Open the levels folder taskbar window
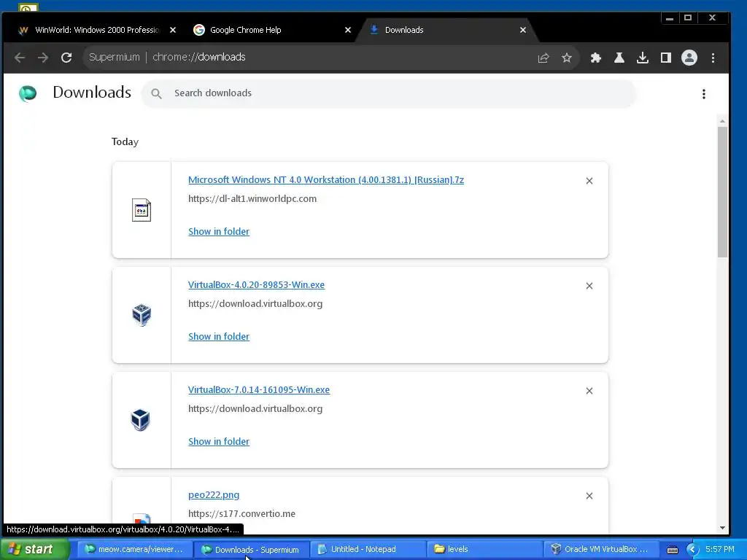747x560 pixels. 484,550
